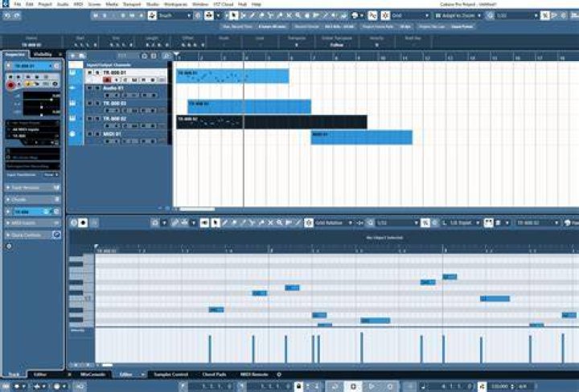Open the Transport menu
This screenshot has height=392, width=579.
click(132, 5)
